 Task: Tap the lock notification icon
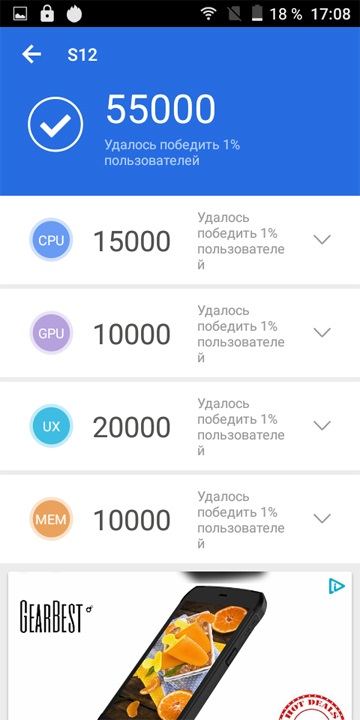47,14
